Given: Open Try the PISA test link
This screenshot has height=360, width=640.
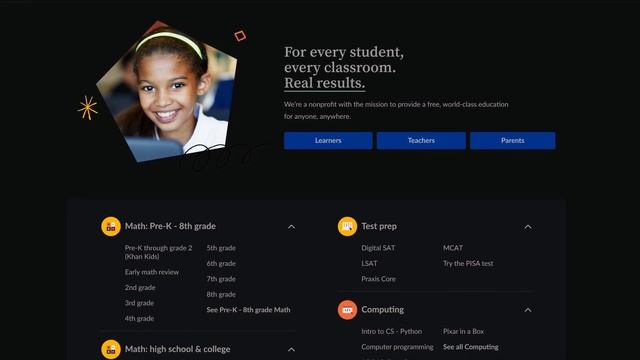Looking at the screenshot, I should (x=468, y=263).
